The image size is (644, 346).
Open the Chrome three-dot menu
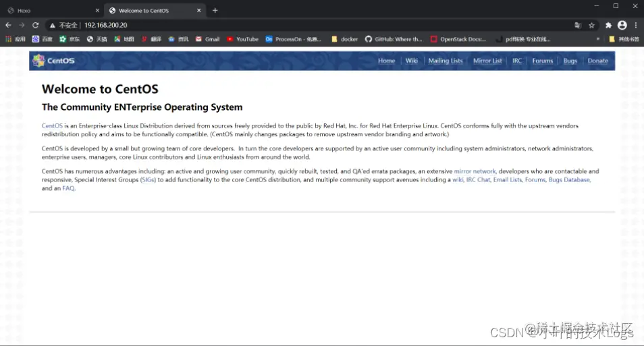[x=636, y=25]
